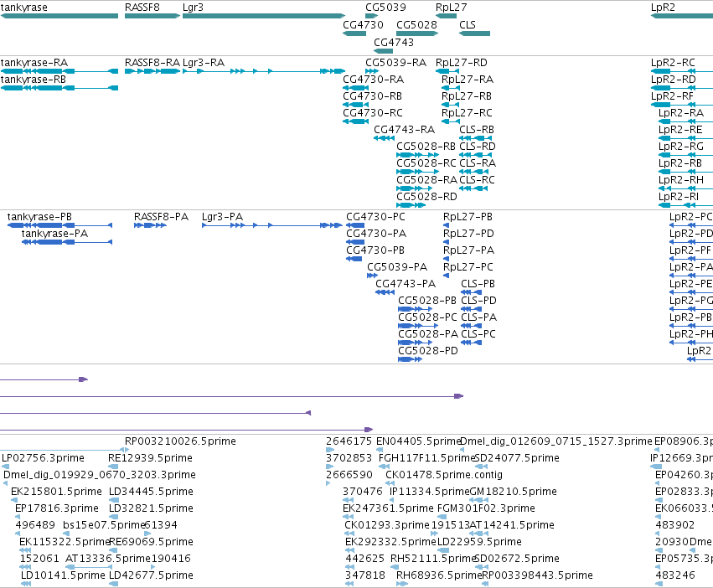
Task: Select EST AT14241.5prime
Action: (512, 525)
